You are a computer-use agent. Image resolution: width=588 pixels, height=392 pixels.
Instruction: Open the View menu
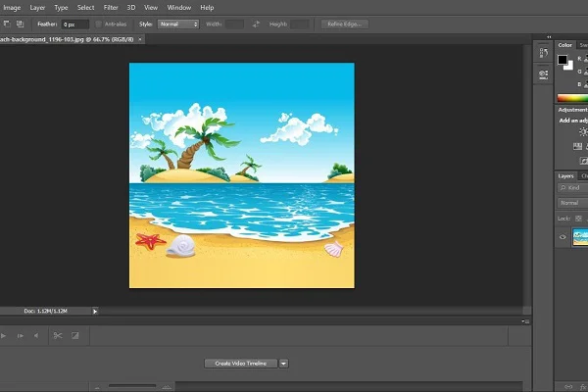(x=151, y=8)
